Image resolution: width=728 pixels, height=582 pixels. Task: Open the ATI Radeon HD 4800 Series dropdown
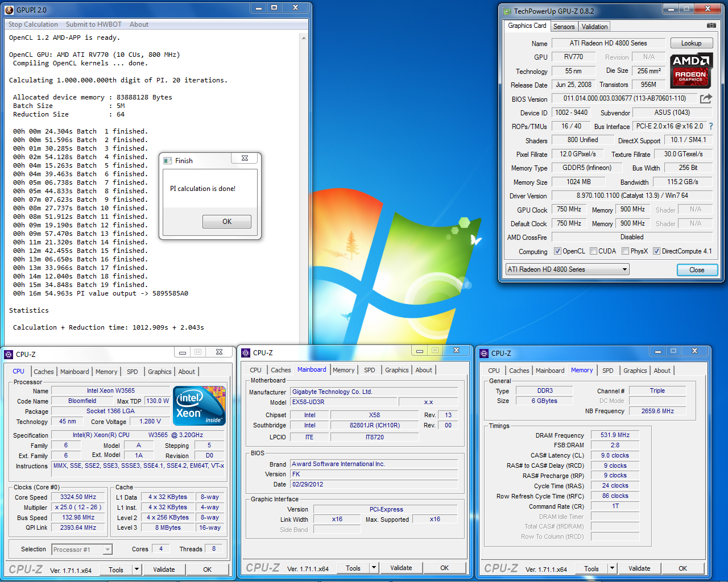(567, 269)
